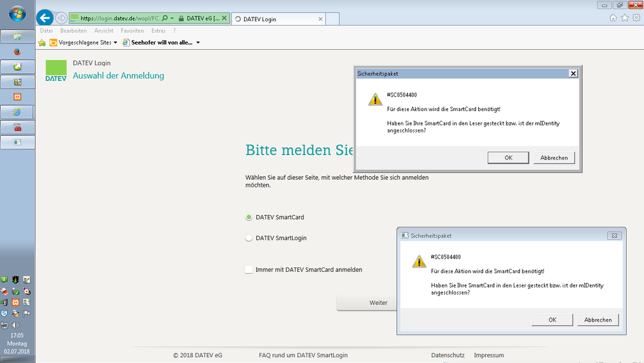Open the orange XAMPP taskbar icon
The image size is (644, 363).
pos(17,97)
